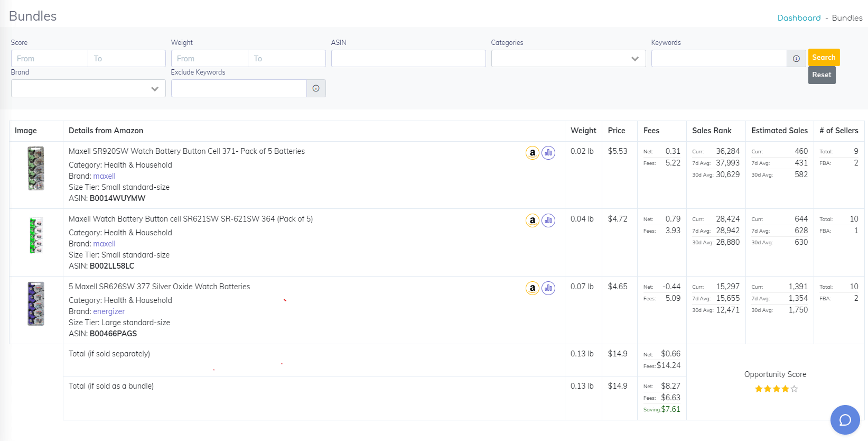Click the current sales rank 36,284
This screenshot has height=441, width=868.
coord(727,151)
